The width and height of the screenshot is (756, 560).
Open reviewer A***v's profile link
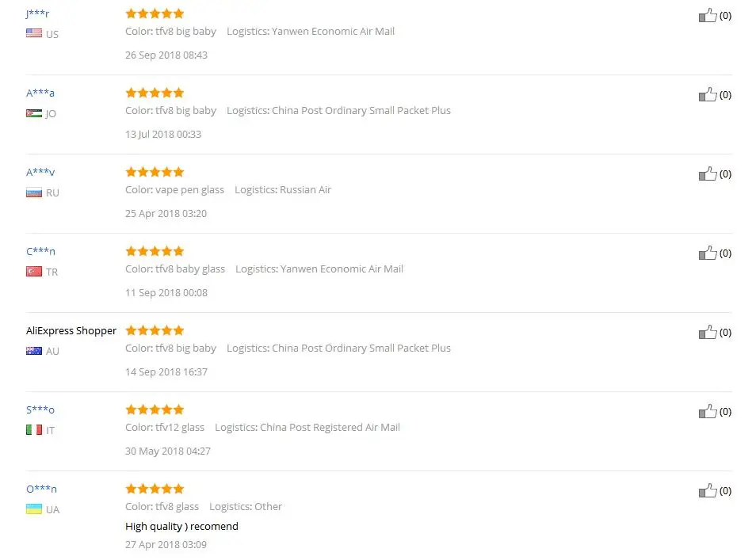pyautogui.click(x=40, y=172)
